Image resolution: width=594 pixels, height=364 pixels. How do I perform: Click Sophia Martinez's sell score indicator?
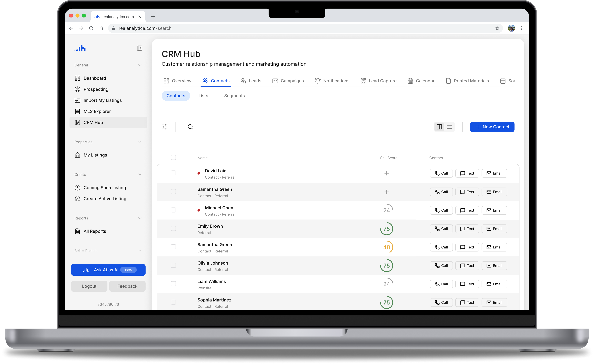point(387,302)
